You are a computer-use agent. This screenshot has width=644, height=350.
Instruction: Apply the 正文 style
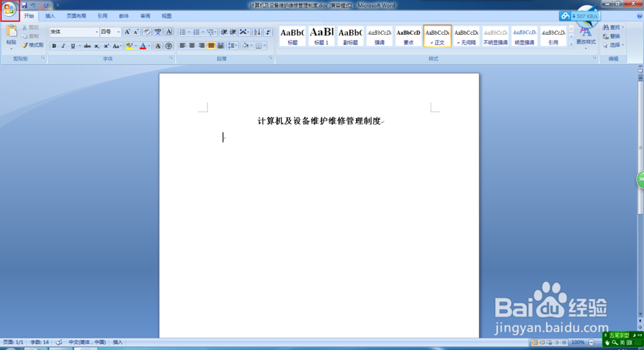point(437,36)
